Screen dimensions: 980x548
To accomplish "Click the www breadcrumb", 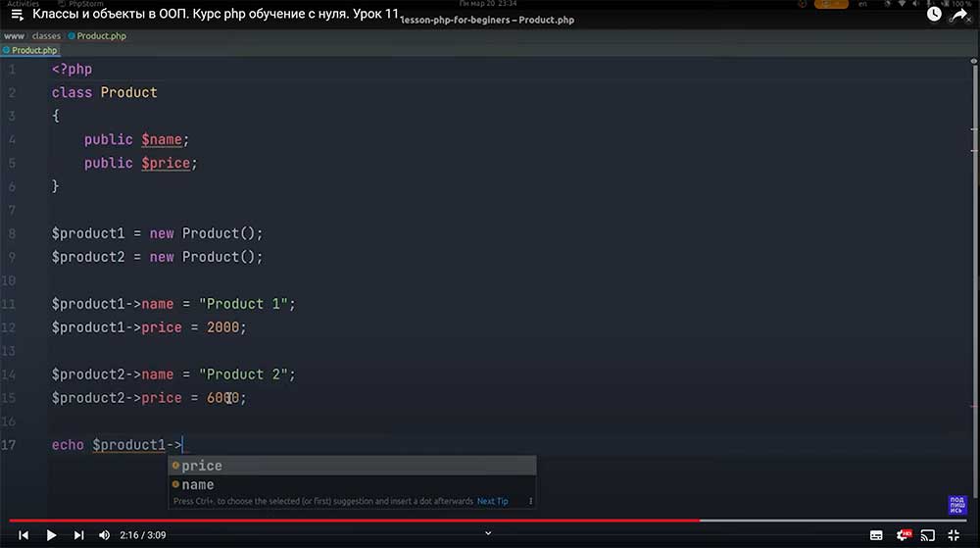I will [x=14, y=36].
